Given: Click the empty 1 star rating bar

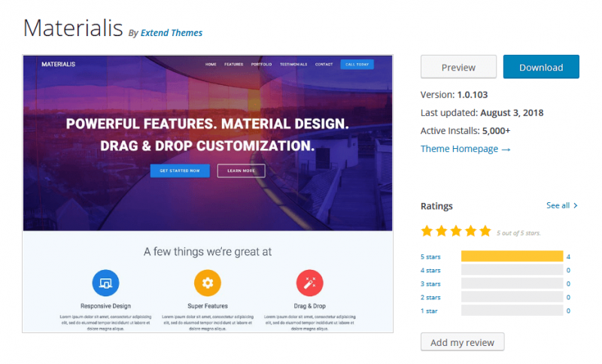Looking at the screenshot, I should pos(512,311).
